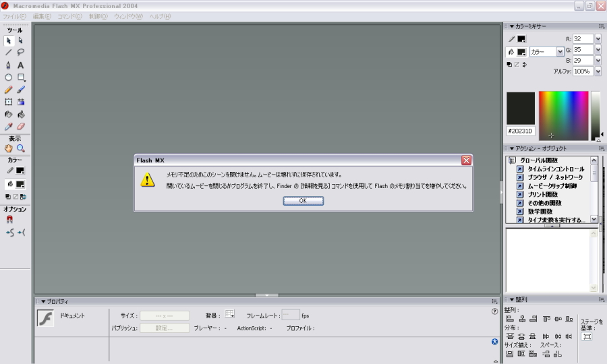Toggle no color button in color mixer
This screenshot has height=364, width=607.
517,65
